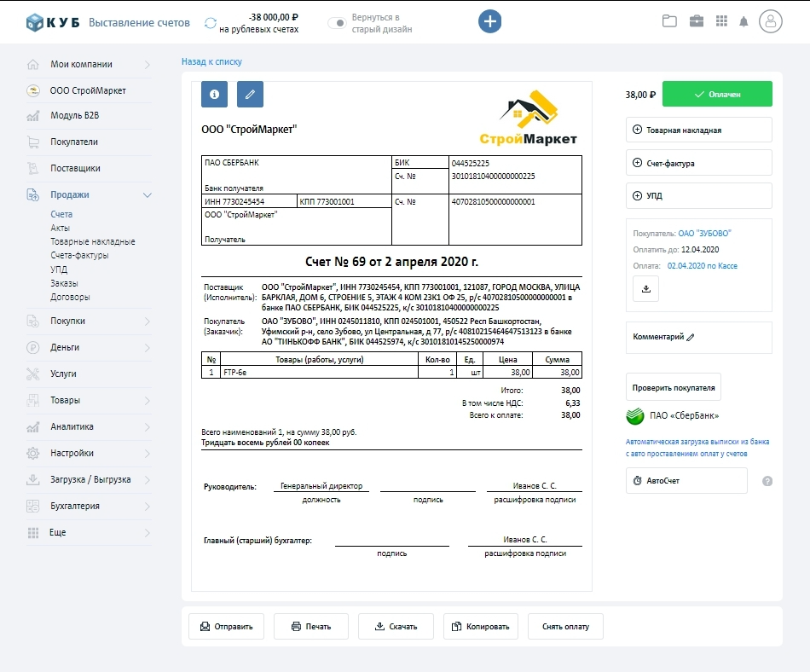Screen dimensions: 810x672
Task: Open the briefcase icon in header
Action: pyautogui.click(x=697, y=21)
